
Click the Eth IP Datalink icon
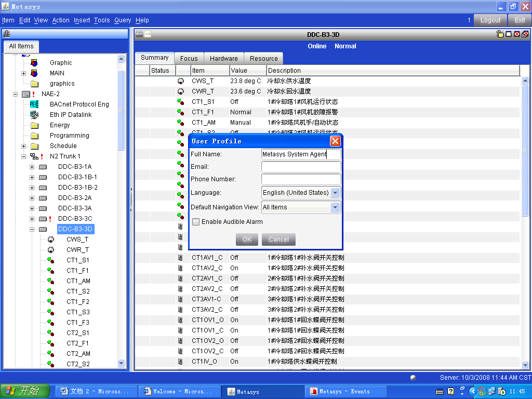click(34, 115)
